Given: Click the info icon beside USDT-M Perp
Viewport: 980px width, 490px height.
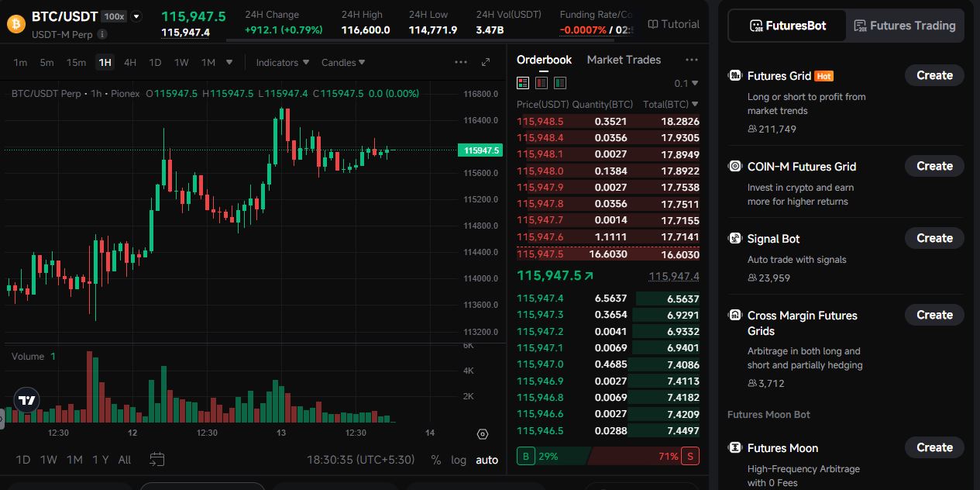Looking at the screenshot, I should point(103,34).
